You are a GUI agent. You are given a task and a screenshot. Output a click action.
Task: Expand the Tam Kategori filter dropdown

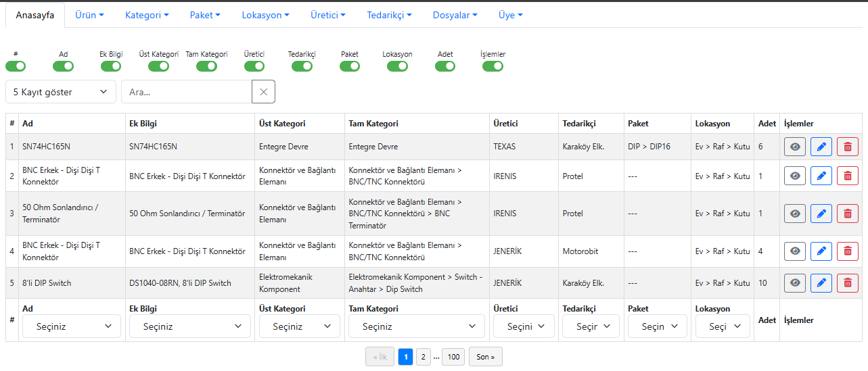(x=417, y=326)
